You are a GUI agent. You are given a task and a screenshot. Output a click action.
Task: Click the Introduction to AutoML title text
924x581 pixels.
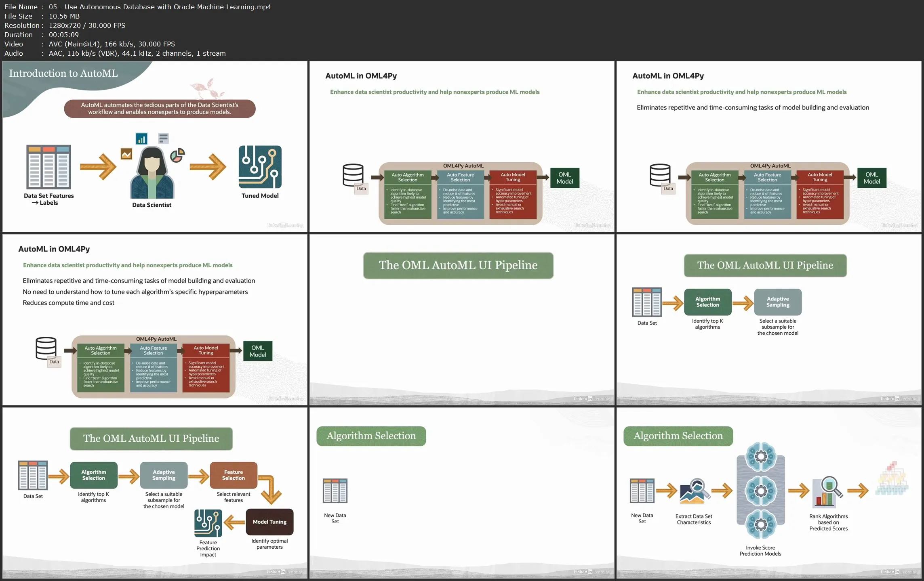pyautogui.click(x=63, y=73)
